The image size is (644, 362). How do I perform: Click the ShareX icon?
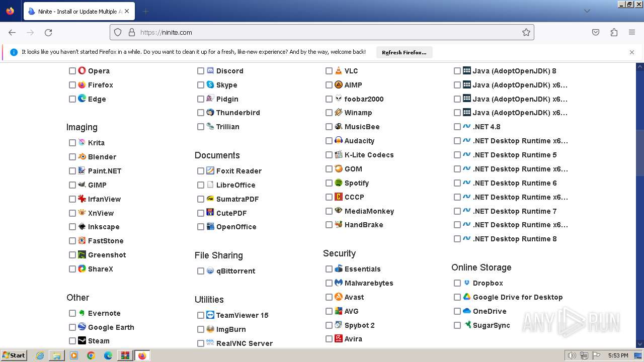click(x=82, y=269)
